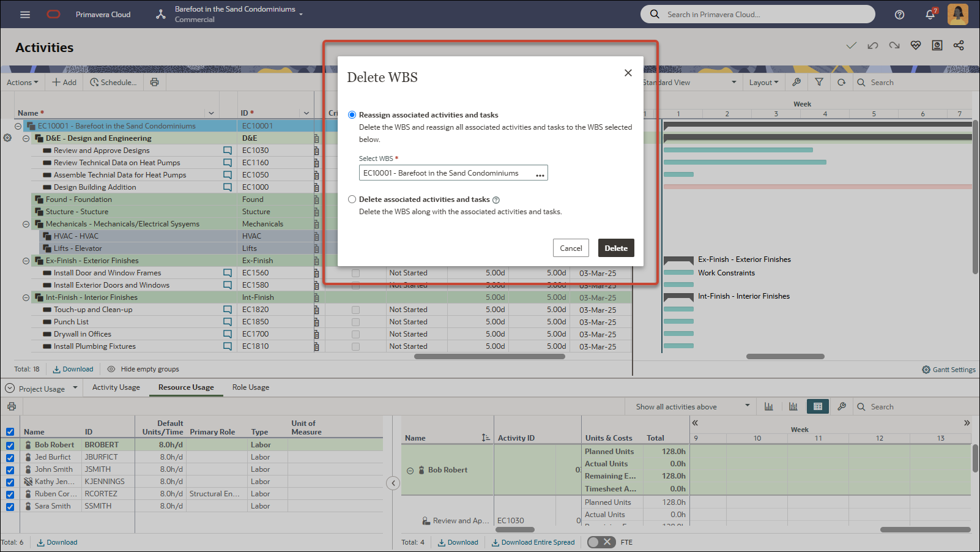Open the Standard View dropdown

[x=689, y=82]
